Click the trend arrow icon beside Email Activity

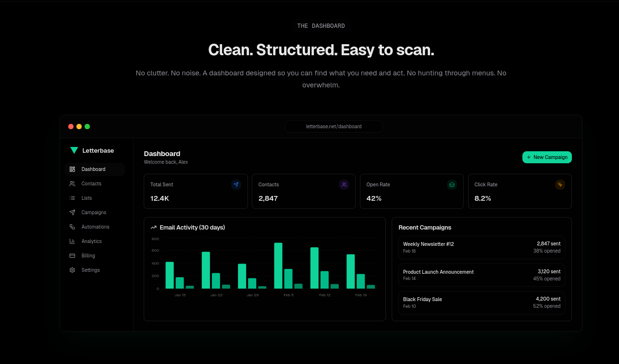154,228
